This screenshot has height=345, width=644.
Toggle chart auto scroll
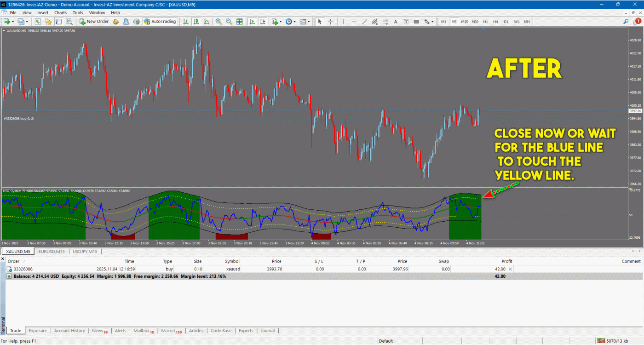(253, 22)
